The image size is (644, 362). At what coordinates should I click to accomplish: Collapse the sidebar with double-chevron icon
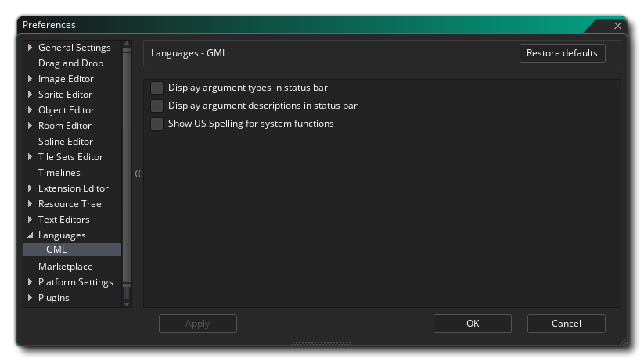tap(137, 174)
